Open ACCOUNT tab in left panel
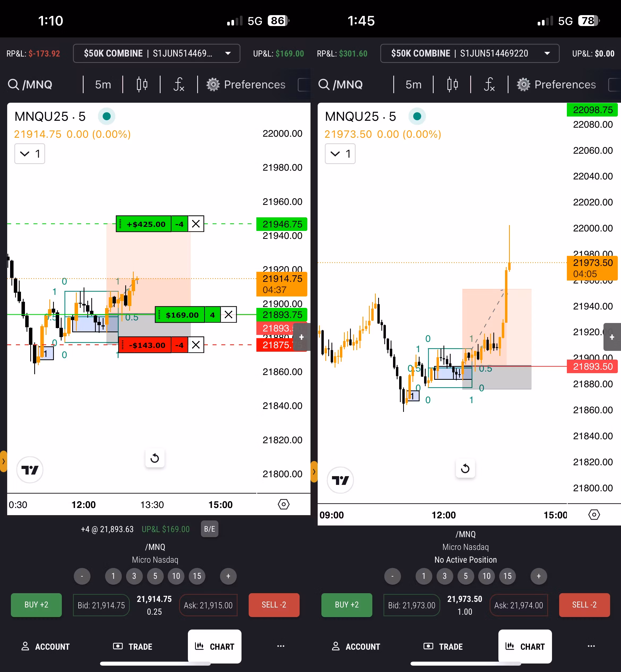The image size is (621, 672). [x=46, y=647]
